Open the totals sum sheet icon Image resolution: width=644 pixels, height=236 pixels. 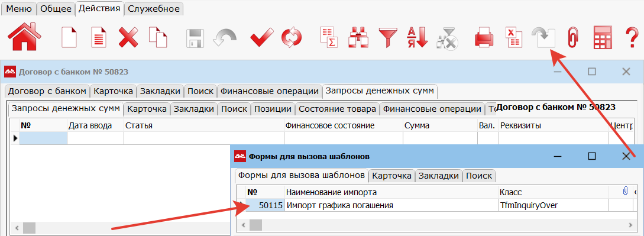click(x=329, y=37)
